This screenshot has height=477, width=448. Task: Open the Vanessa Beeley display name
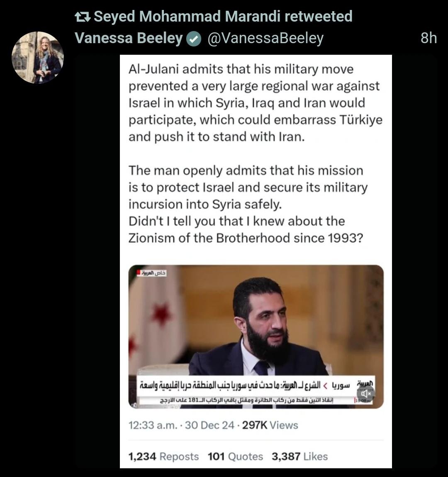click(129, 38)
